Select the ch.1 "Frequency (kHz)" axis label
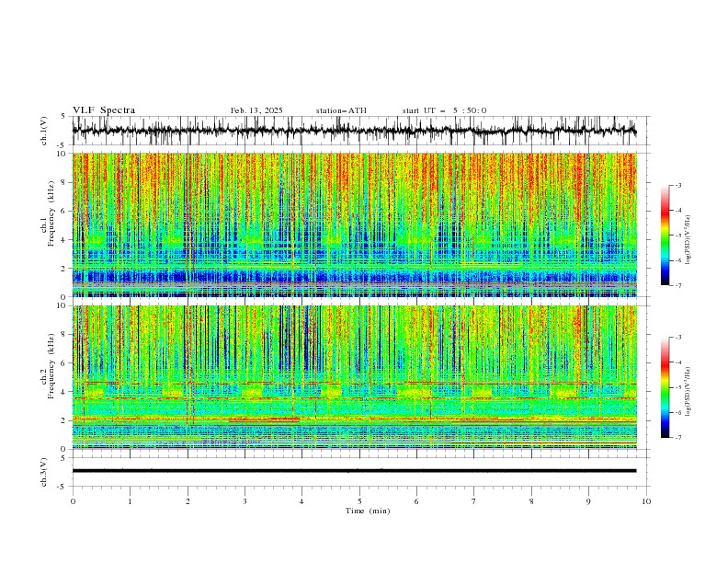Image resolution: width=728 pixels, height=563 pixels. pyautogui.click(x=51, y=213)
